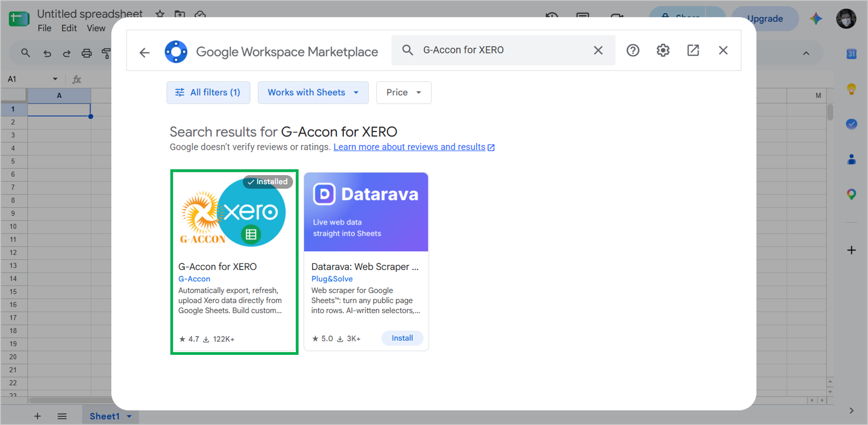Expand Works with Sheets filter dropdown
The height and width of the screenshot is (425, 868).
(313, 93)
